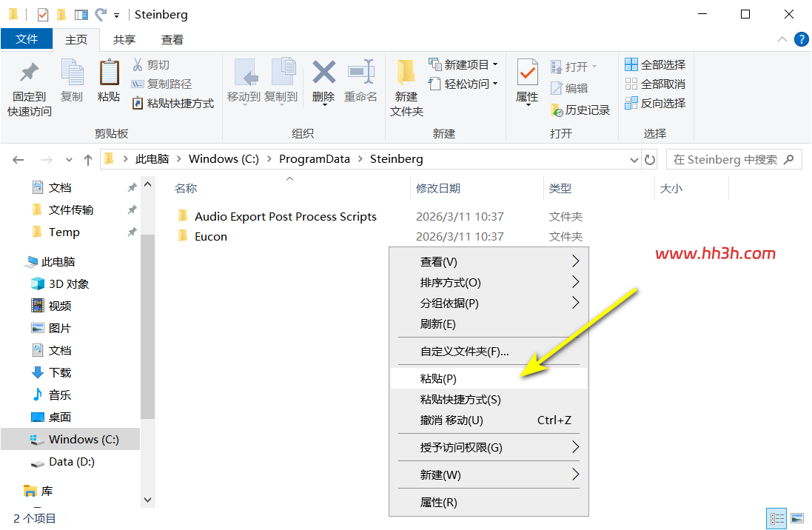Open New (新建) submenu in context menu
The height and width of the screenshot is (530, 812).
pos(489,475)
